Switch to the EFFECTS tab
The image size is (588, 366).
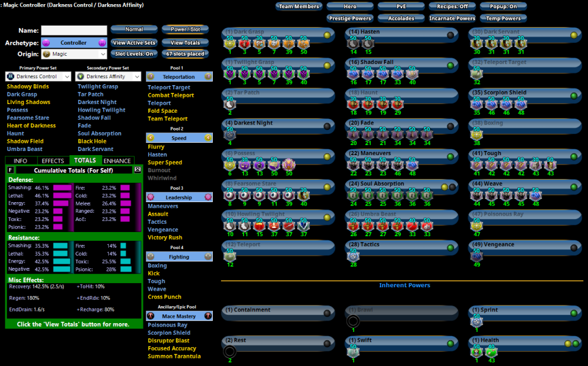[x=53, y=160]
